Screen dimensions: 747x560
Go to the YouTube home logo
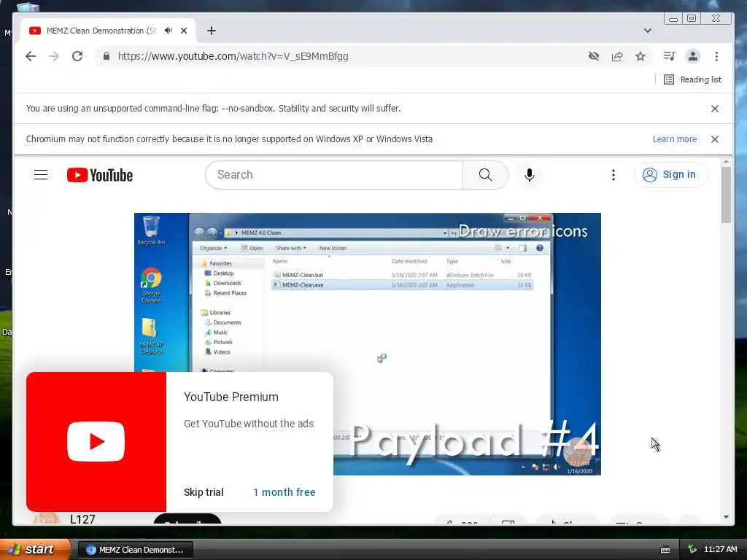pos(100,175)
